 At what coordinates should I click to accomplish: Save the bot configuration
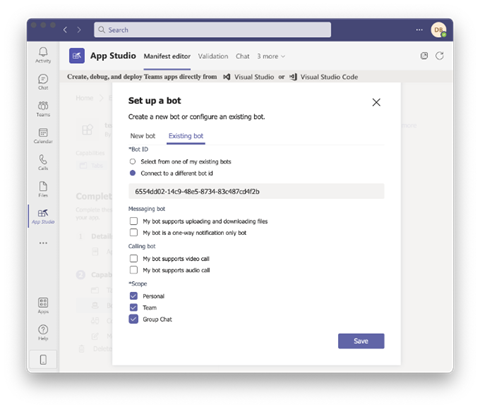(x=361, y=341)
